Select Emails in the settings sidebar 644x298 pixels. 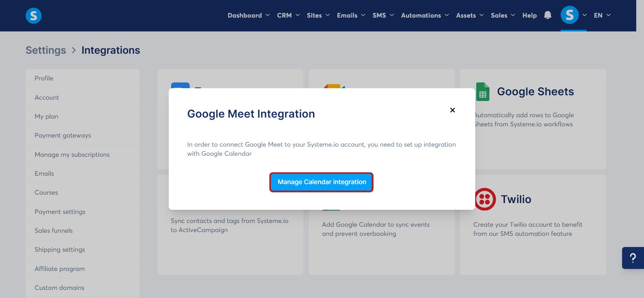[x=82, y=173]
